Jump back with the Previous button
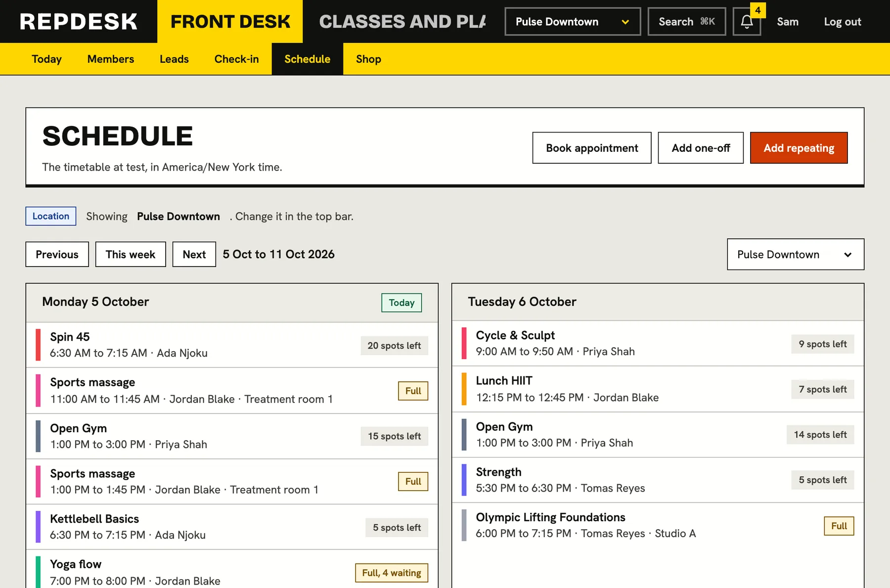Viewport: 890px width, 588px height. tap(57, 254)
